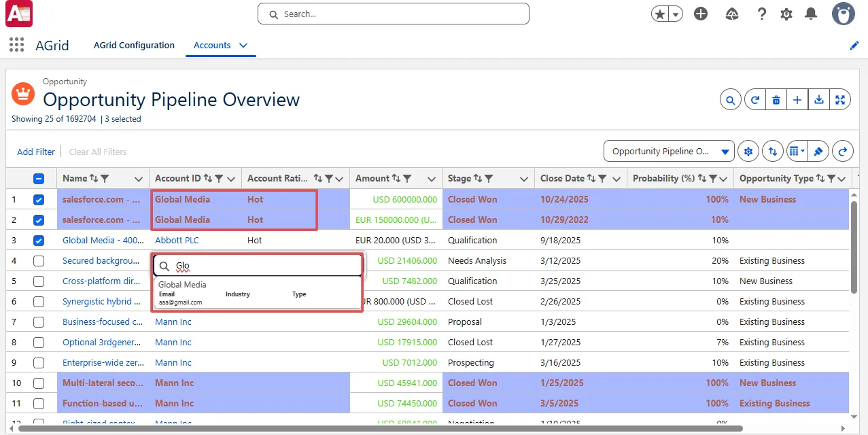Screen dimensions: 868x435
Task: Click the vertical scrollbar of the grid
Action: [x=854, y=247]
